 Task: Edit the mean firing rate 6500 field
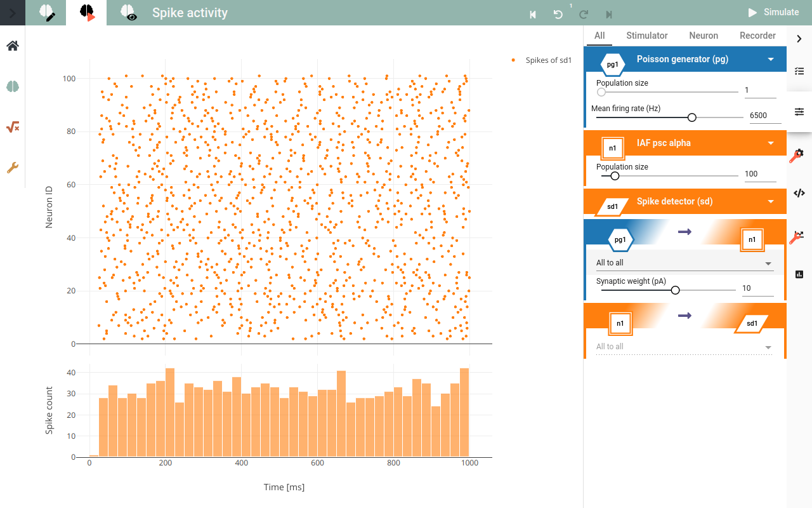[765, 116]
